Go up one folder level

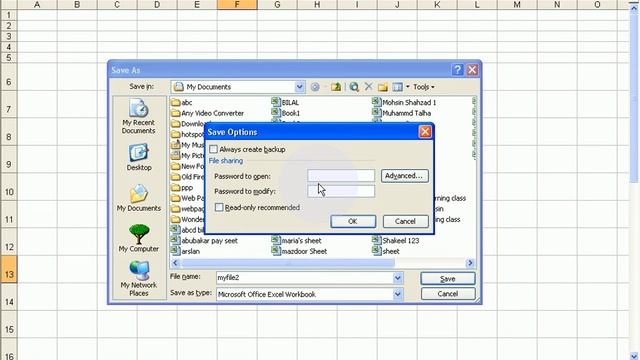[x=336, y=87]
